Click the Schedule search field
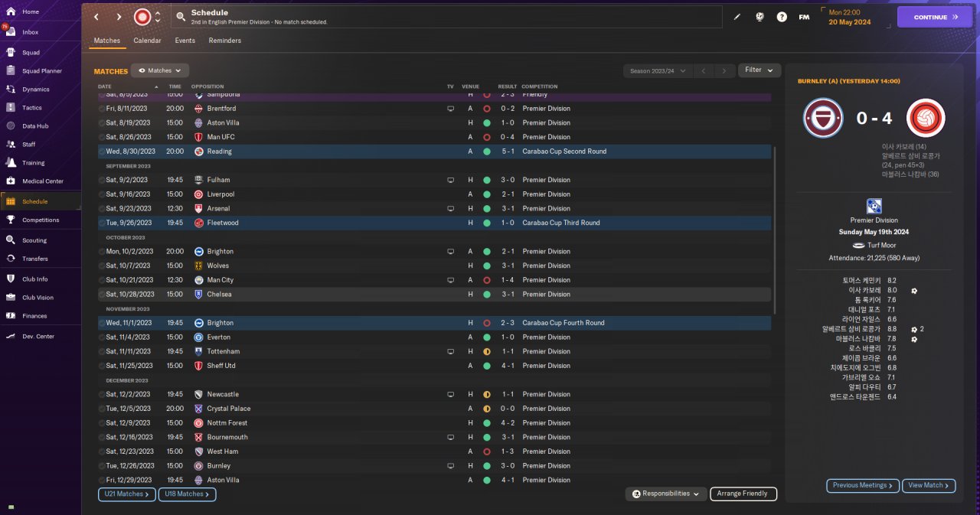 tap(446, 17)
